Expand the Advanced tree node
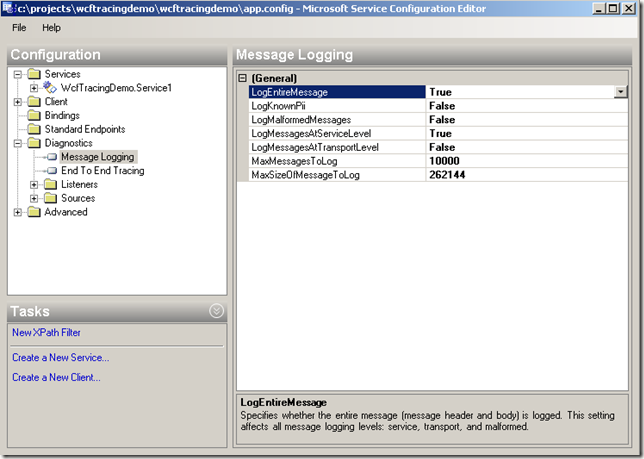The height and width of the screenshot is (459, 644). 18,212
